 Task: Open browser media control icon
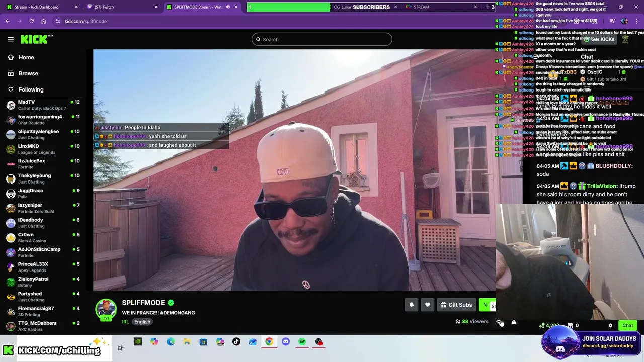pos(612,21)
